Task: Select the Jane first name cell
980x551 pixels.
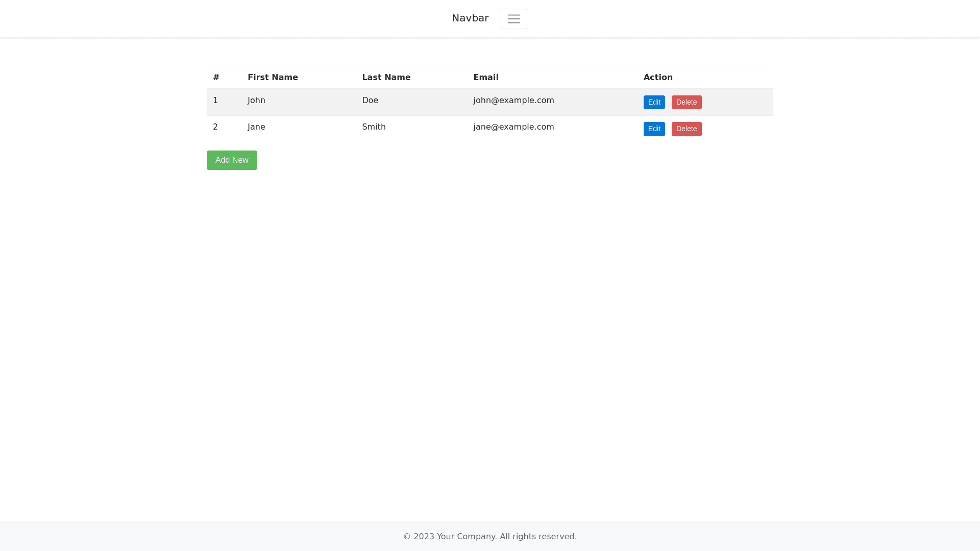Action: pos(256,127)
